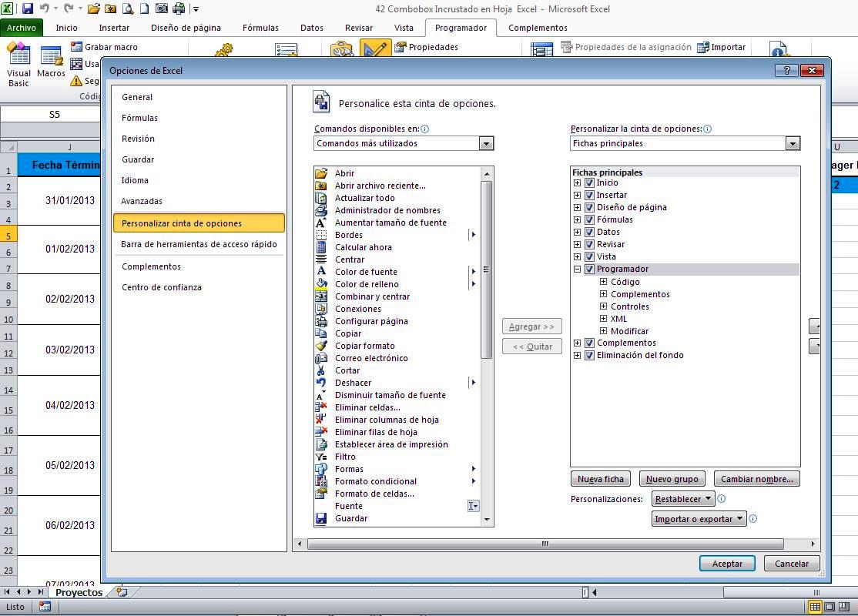
Task: Click the Nuevo grupo button
Action: pyautogui.click(x=672, y=479)
